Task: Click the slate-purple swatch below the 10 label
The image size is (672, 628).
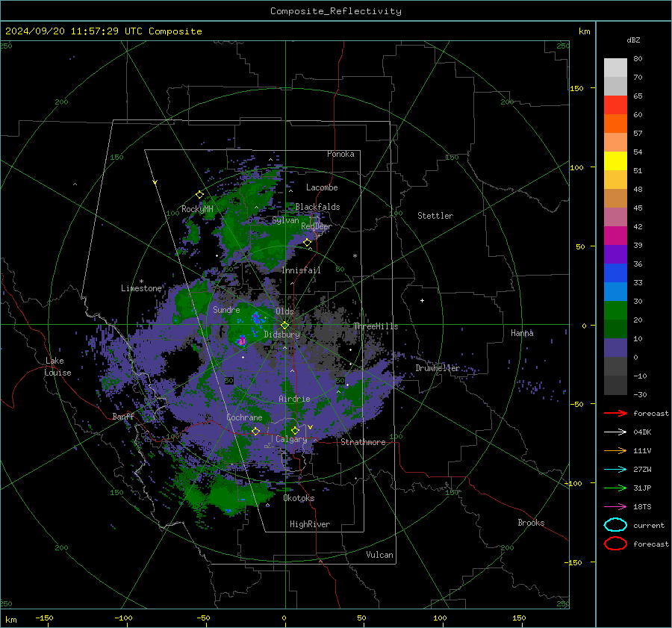Action: pyautogui.click(x=615, y=347)
